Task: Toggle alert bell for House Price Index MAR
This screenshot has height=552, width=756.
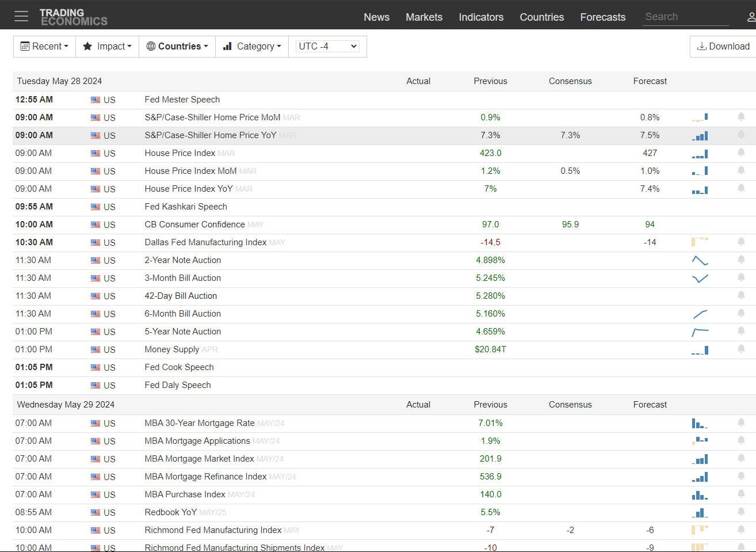Action: tap(741, 153)
